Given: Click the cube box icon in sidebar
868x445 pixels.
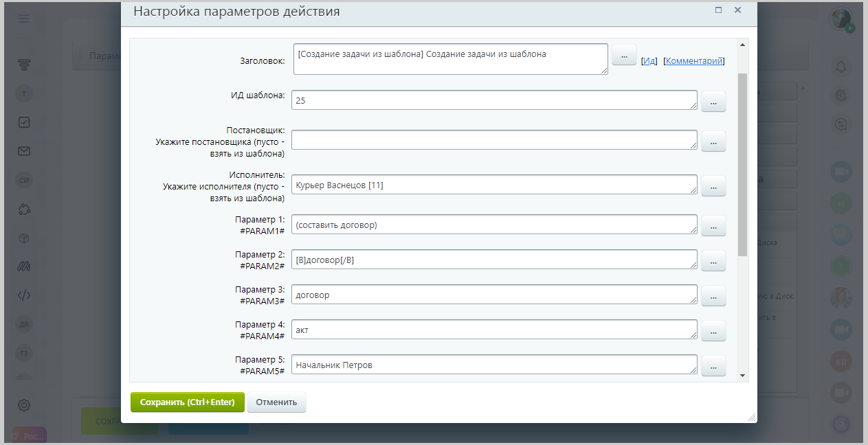Looking at the screenshot, I should (x=24, y=238).
